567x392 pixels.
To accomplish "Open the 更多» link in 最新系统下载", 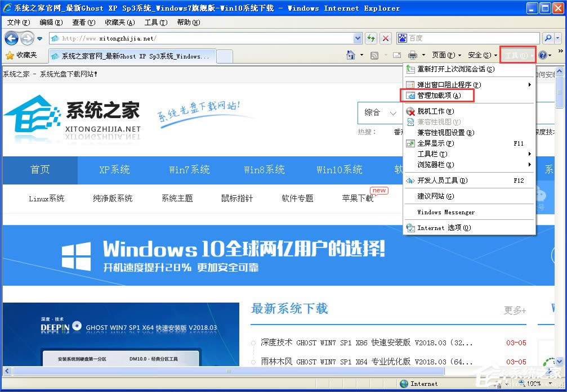I will (x=514, y=309).
